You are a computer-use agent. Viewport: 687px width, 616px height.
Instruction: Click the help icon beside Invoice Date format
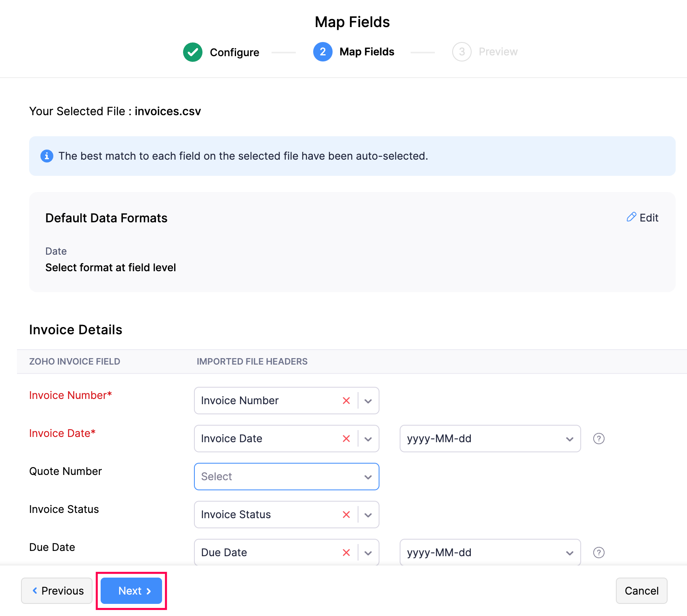(598, 439)
